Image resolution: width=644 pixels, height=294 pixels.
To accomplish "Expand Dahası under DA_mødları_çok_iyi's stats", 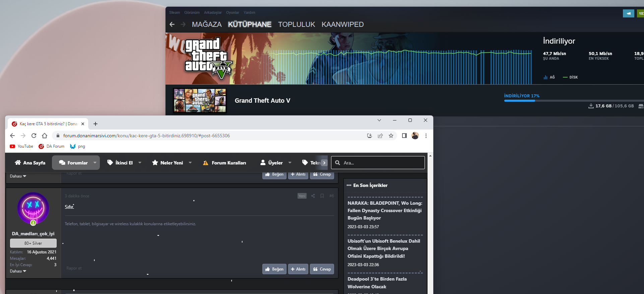I will tap(18, 271).
